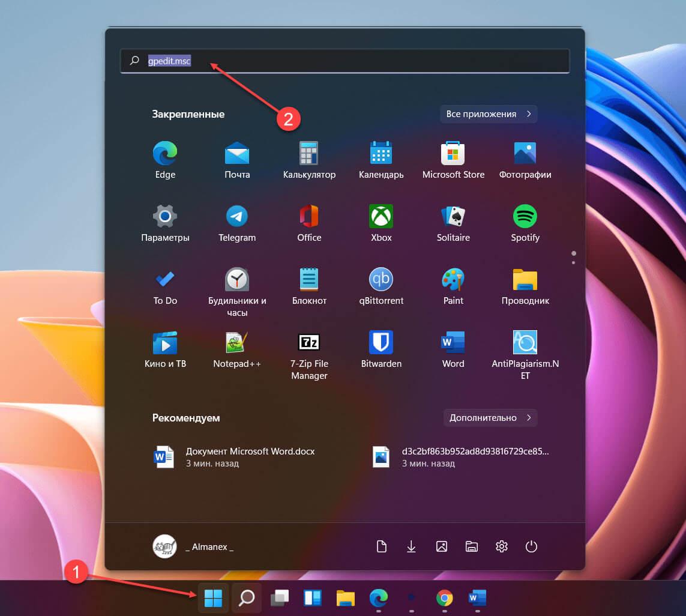Viewport: 686px width, 616px height.
Task: Go to next page of pinned apps dot
Action: point(573,263)
